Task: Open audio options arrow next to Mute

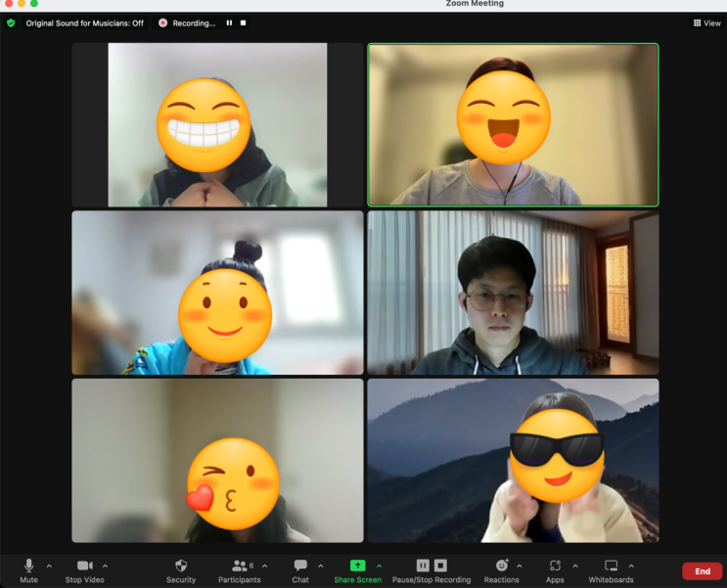Action: coord(49,565)
